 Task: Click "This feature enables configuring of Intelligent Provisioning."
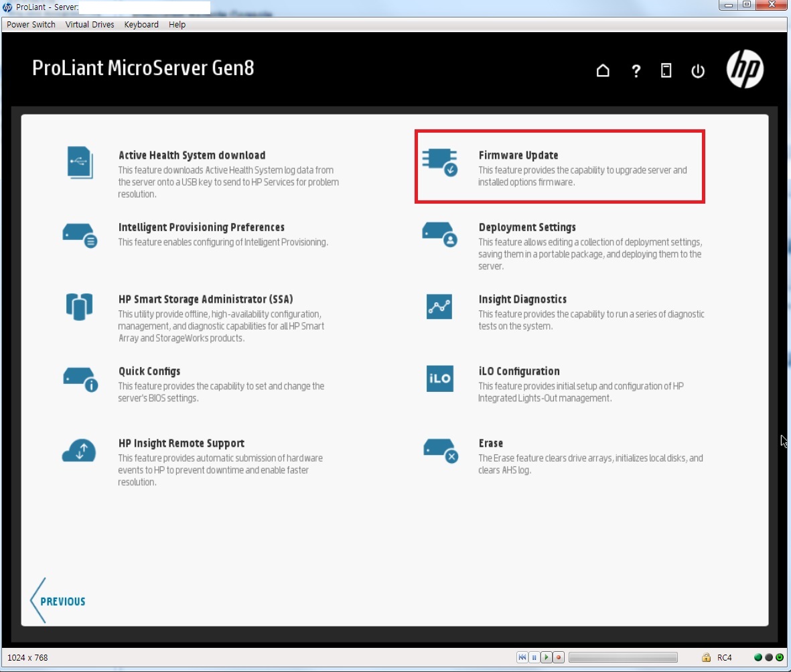(x=223, y=242)
